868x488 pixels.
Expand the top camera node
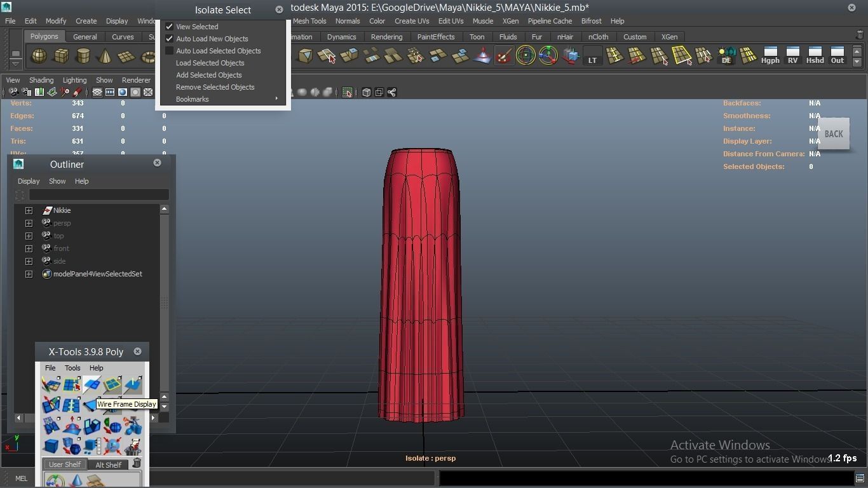(29, 236)
